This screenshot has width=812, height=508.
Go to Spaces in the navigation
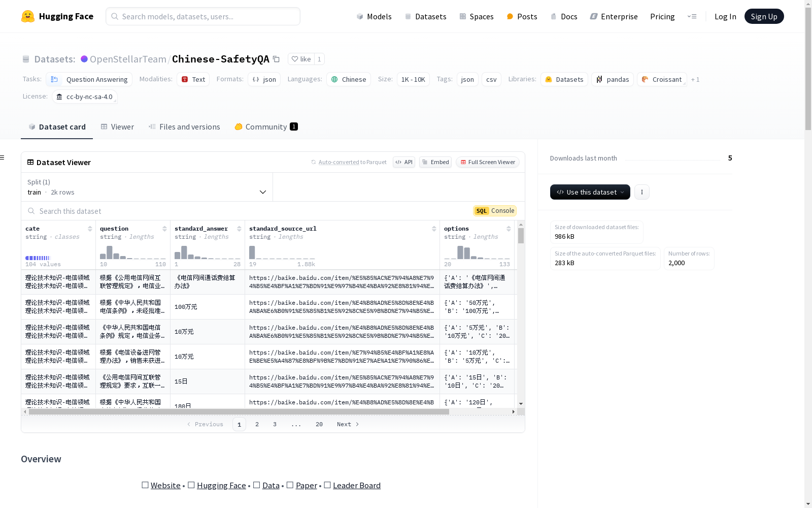[x=477, y=16]
